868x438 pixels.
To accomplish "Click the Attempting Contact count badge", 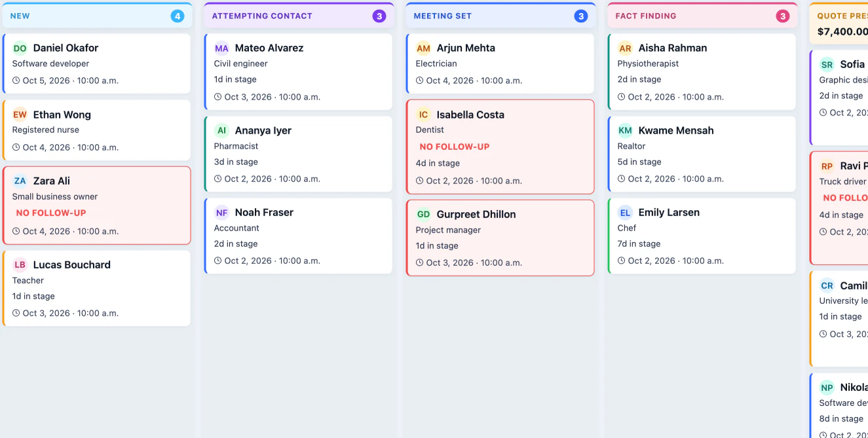I will click(x=379, y=16).
